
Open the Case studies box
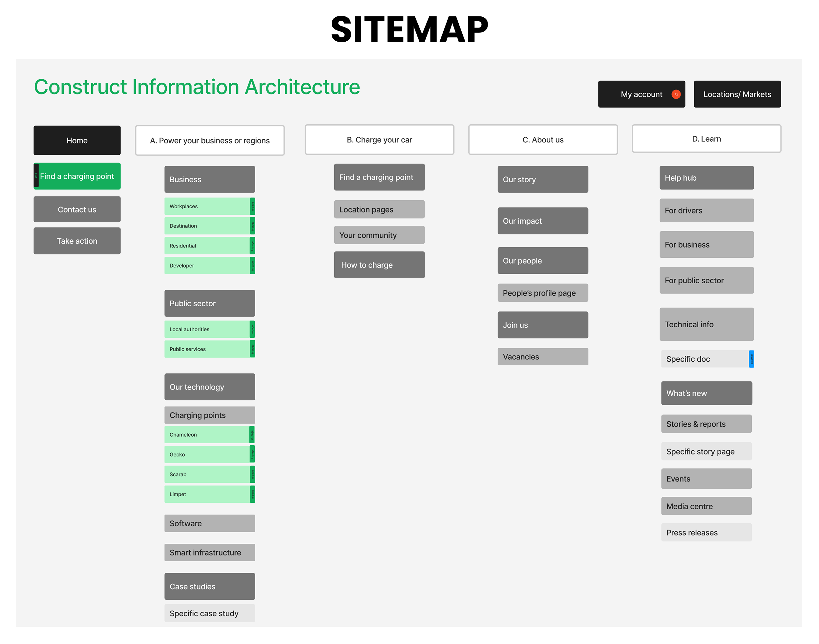coord(210,586)
